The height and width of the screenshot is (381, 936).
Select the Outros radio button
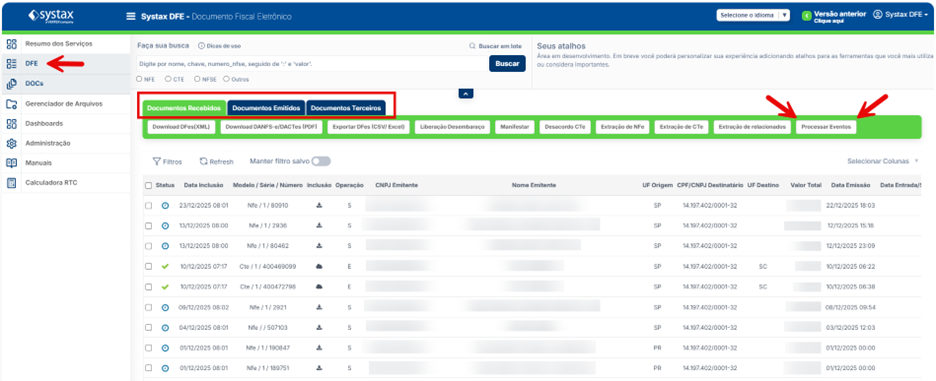pyautogui.click(x=226, y=79)
